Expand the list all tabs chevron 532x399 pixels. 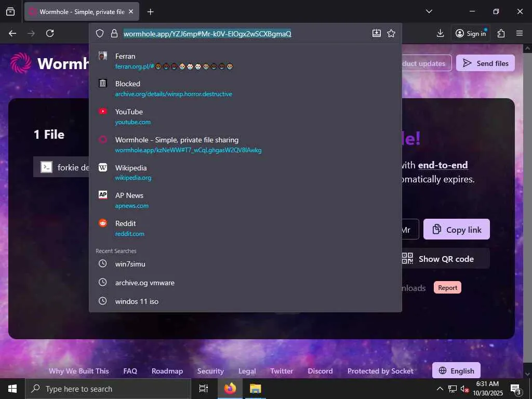[429, 11]
